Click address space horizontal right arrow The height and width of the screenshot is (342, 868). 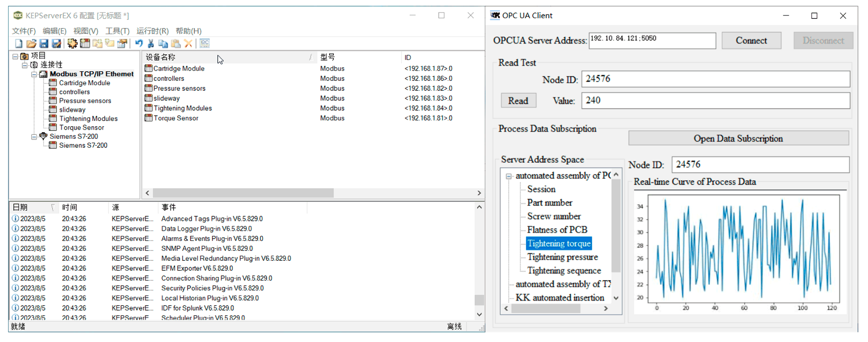point(606,308)
